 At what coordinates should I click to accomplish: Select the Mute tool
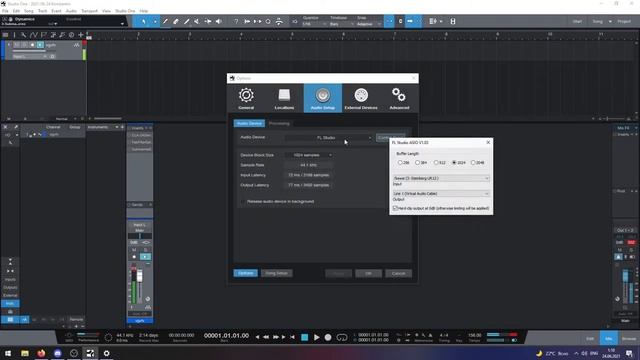pos(197,21)
